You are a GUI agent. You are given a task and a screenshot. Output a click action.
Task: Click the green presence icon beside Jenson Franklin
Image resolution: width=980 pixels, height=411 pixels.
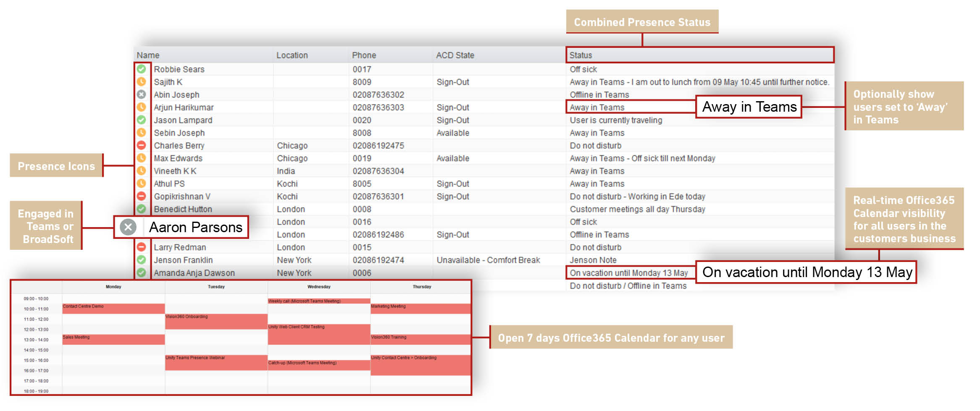coord(142,260)
